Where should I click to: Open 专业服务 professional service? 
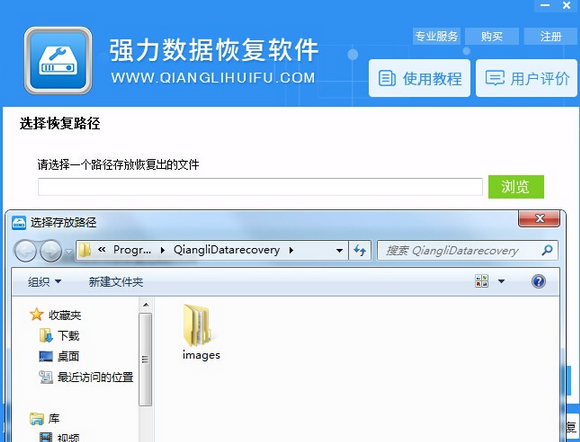pyautogui.click(x=436, y=36)
